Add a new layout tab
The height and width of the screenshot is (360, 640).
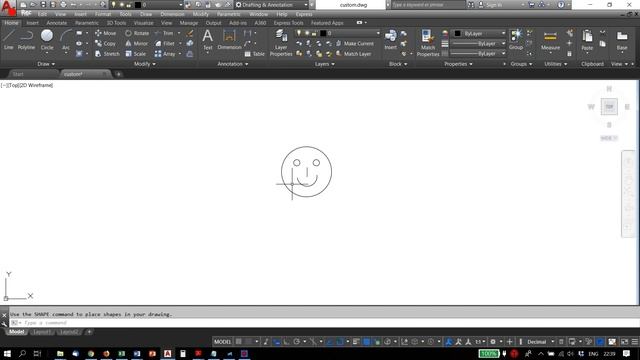[89, 332]
